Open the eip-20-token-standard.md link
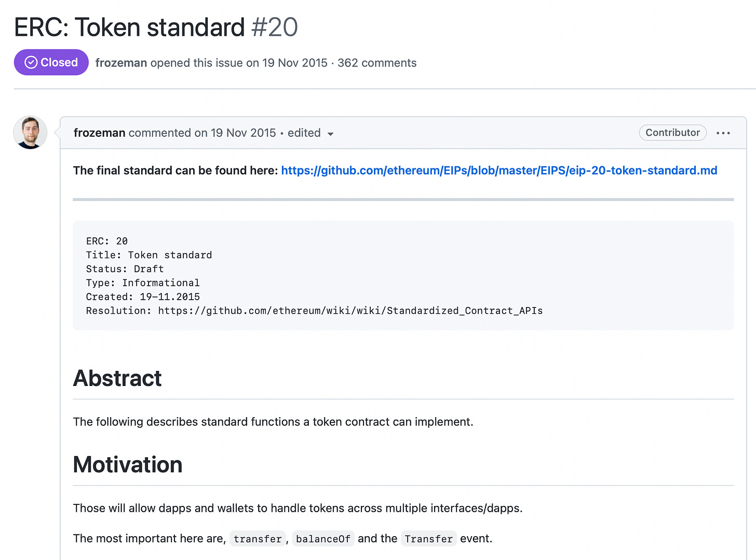This screenshot has width=756, height=560. tap(499, 170)
